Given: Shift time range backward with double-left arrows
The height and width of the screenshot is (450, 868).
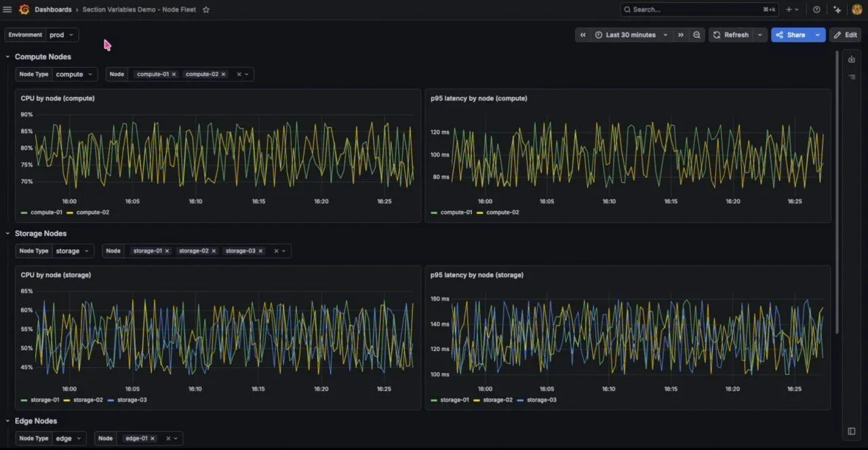Looking at the screenshot, I should pos(583,35).
